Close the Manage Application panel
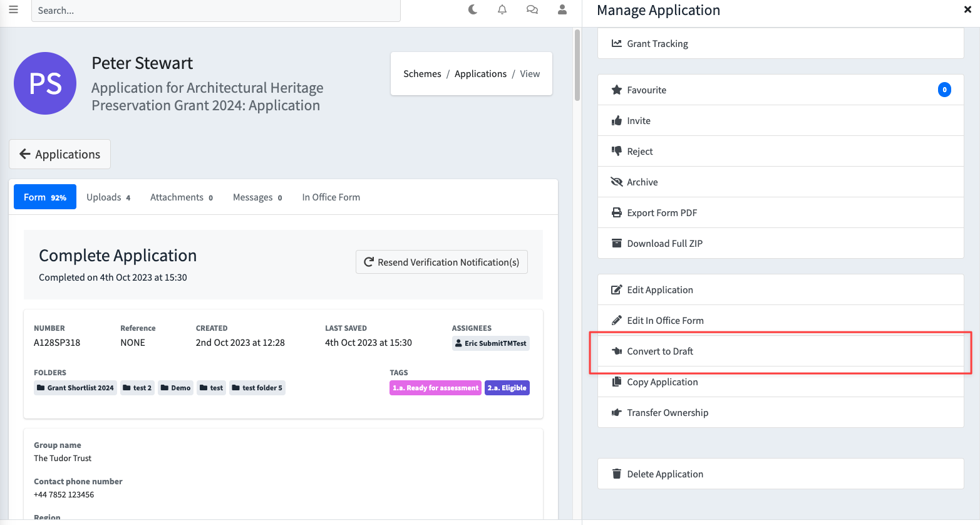This screenshot has height=525, width=980. coord(967,10)
